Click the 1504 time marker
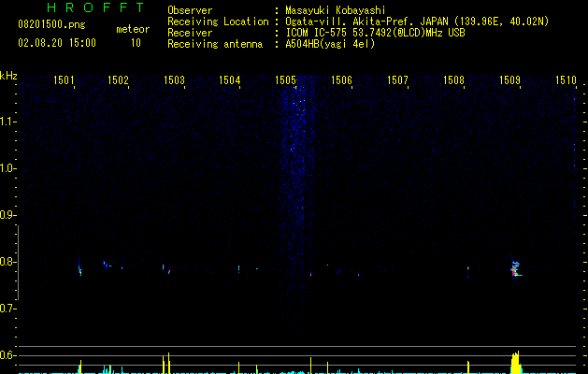 230,79
